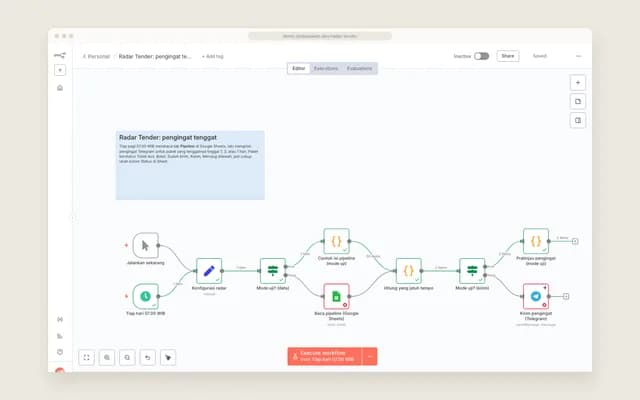Select the Jalankan sekarang manual trigger node
640x400 pixels.
(x=145, y=245)
